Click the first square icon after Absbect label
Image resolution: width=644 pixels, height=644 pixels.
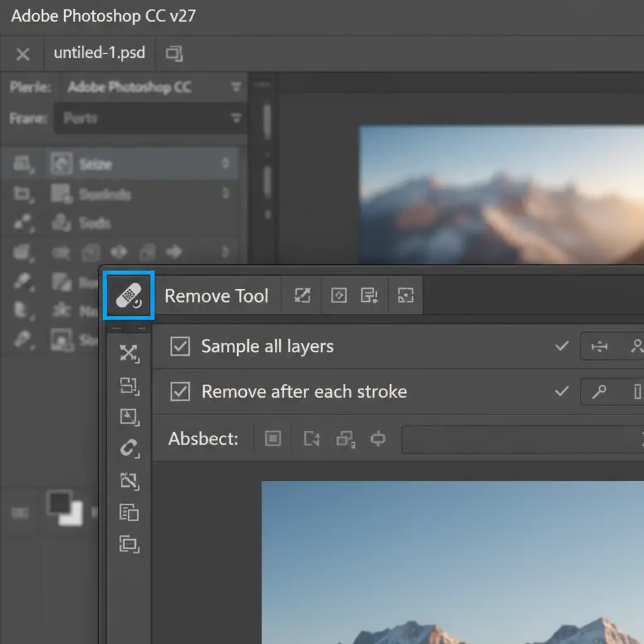click(x=273, y=438)
